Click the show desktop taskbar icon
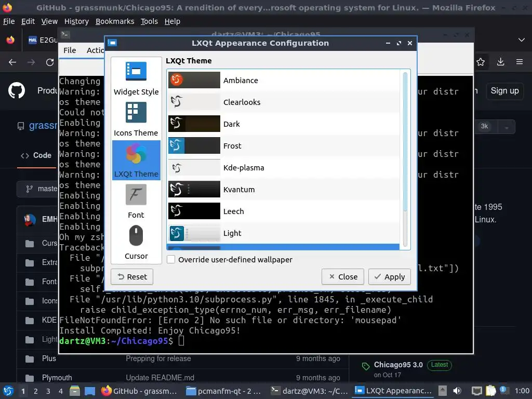The image size is (532, 399). point(90,391)
